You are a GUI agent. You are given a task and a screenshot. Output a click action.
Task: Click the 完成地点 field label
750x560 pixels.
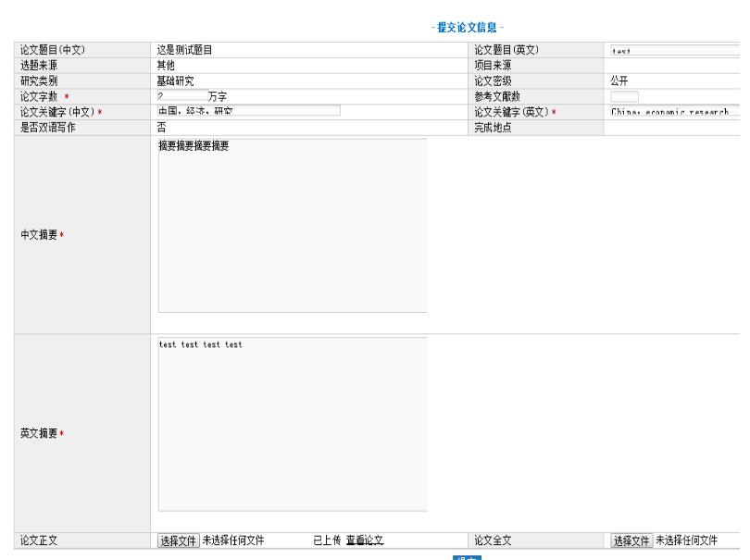[x=493, y=127]
